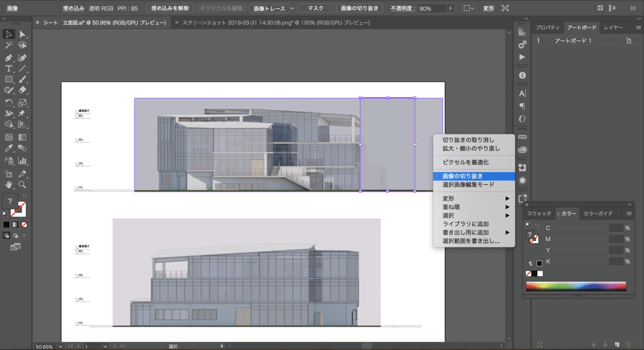Select the Rotate tool

pos(9,103)
